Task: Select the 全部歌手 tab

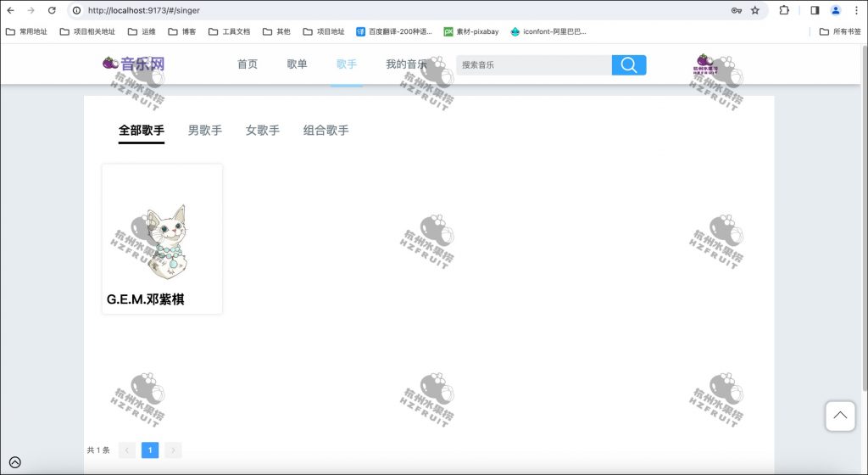Action: tap(142, 130)
